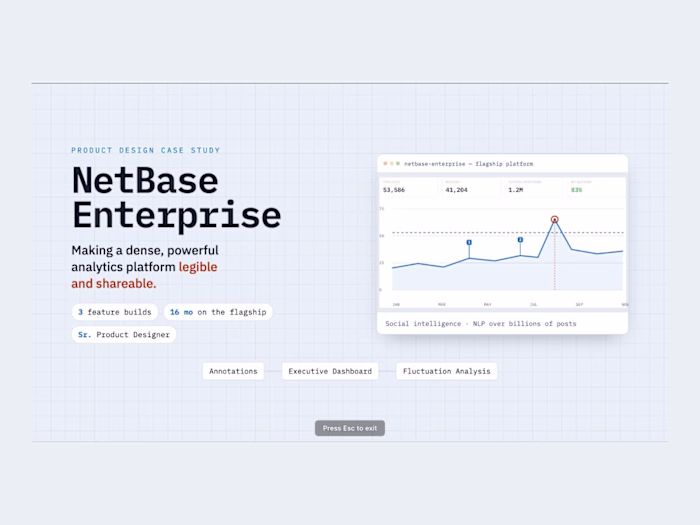This screenshot has width=700, height=525.
Task: Click the 'NetBase Enterprise' heading
Action: pyautogui.click(x=176, y=198)
